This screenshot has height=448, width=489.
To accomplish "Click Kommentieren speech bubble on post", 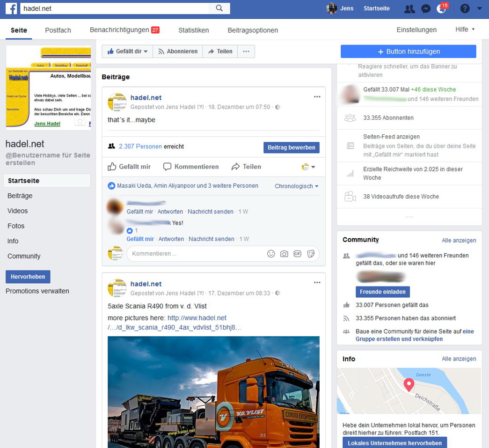I will (x=191, y=167).
